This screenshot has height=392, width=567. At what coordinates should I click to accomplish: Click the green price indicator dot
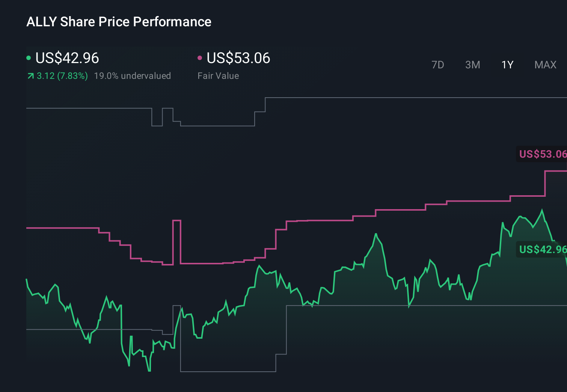coord(29,58)
